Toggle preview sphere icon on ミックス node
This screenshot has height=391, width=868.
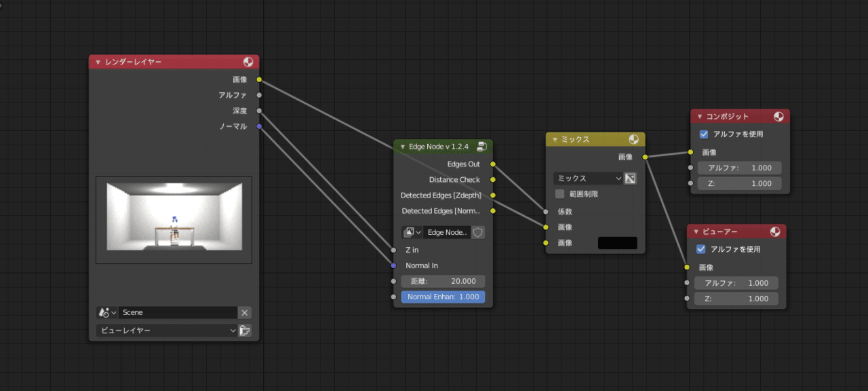(x=633, y=139)
